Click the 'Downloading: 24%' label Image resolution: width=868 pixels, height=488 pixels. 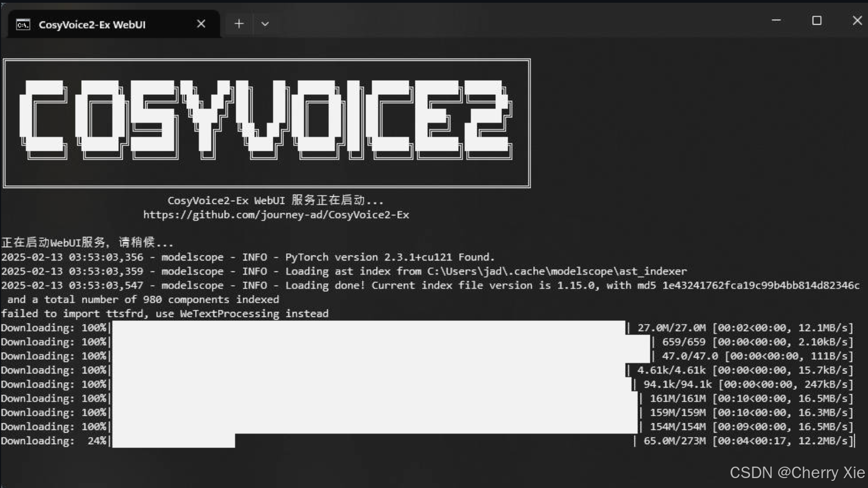tap(54, 441)
